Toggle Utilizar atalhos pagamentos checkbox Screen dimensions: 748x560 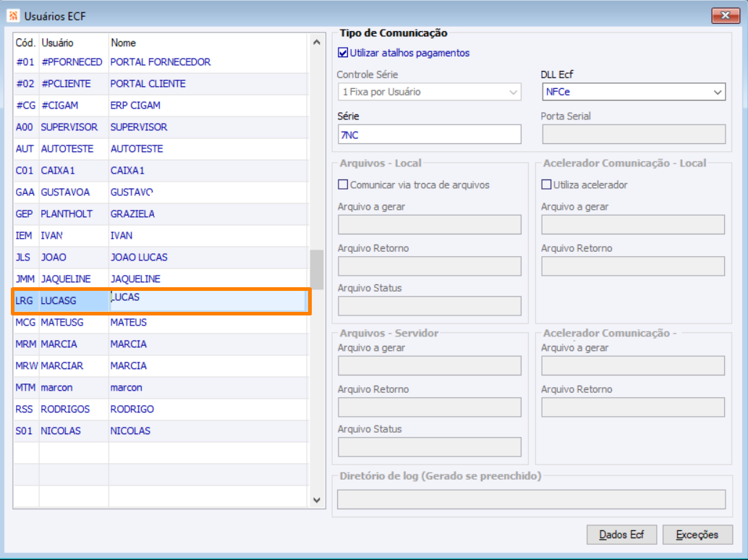click(x=344, y=53)
